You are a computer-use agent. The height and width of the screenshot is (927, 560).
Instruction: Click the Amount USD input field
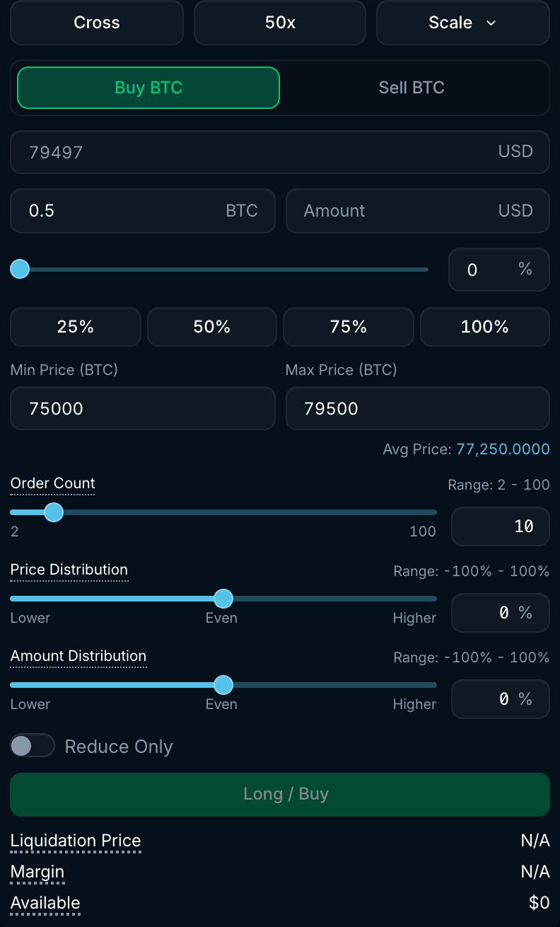click(418, 211)
